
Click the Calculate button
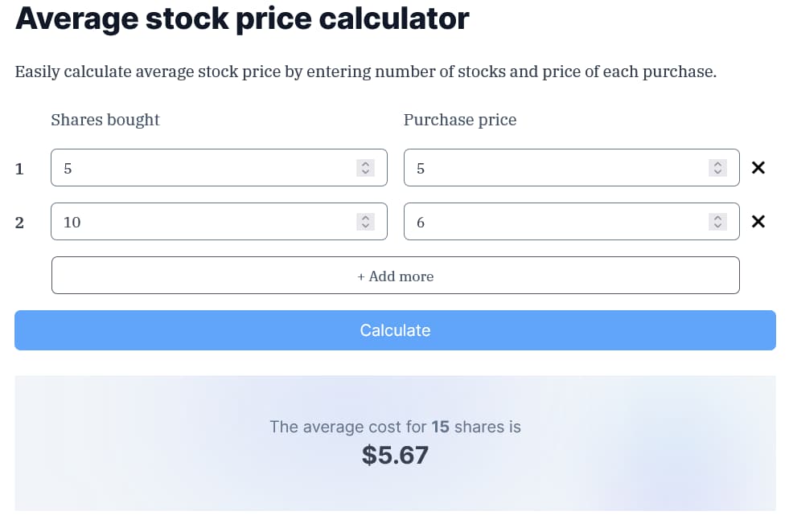pyautogui.click(x=395, y=330)
